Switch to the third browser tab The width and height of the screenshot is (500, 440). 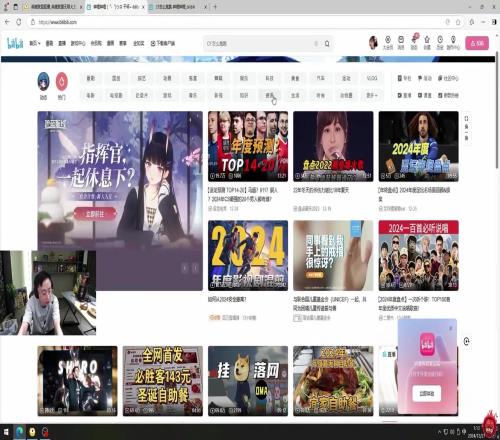pyautogui.click(x=178, y=7)
